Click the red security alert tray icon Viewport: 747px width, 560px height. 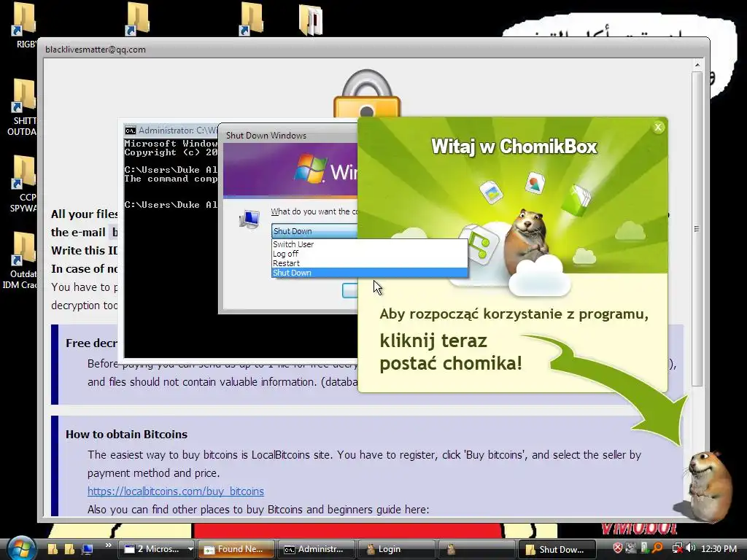(x=617, y=548)
